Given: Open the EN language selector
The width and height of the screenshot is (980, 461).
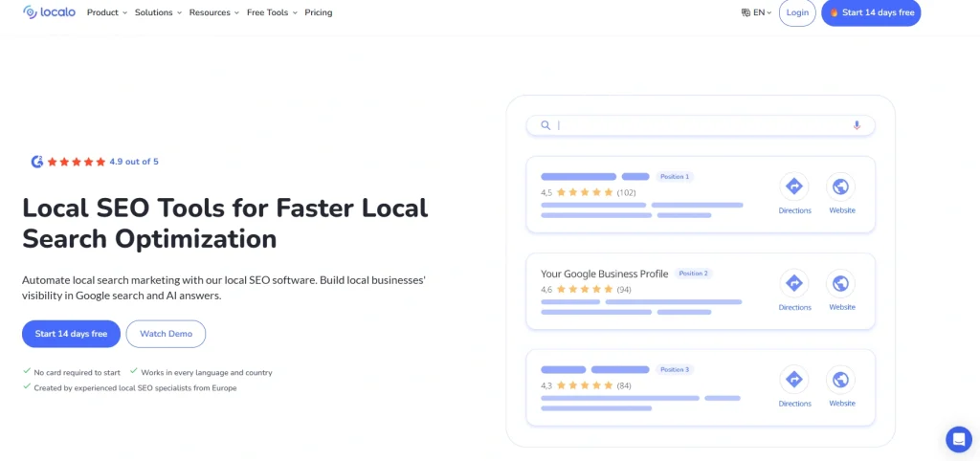Looking at the screenshot, I should [756, 12].
